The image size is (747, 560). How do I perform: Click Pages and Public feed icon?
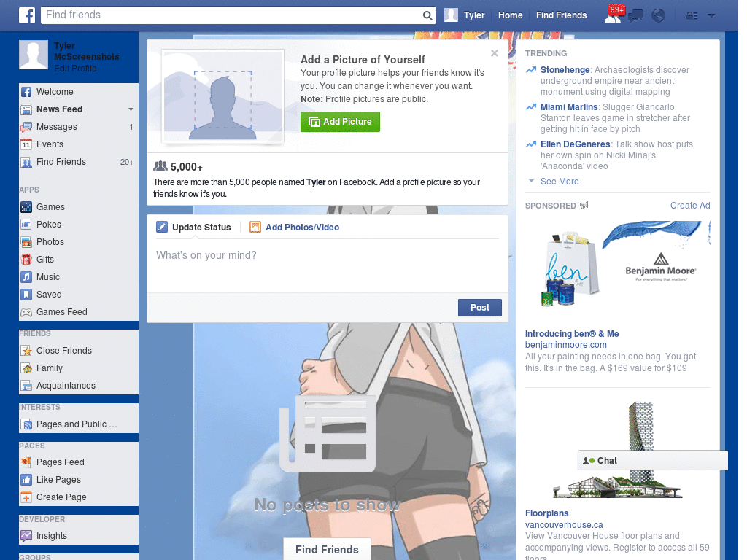pos(26,424)
